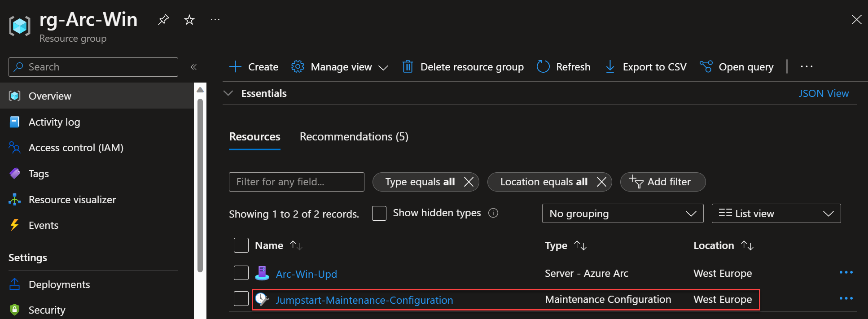Open Overview in the sidebar
This screenshot has width=868, height=319.
coord(97,96)
